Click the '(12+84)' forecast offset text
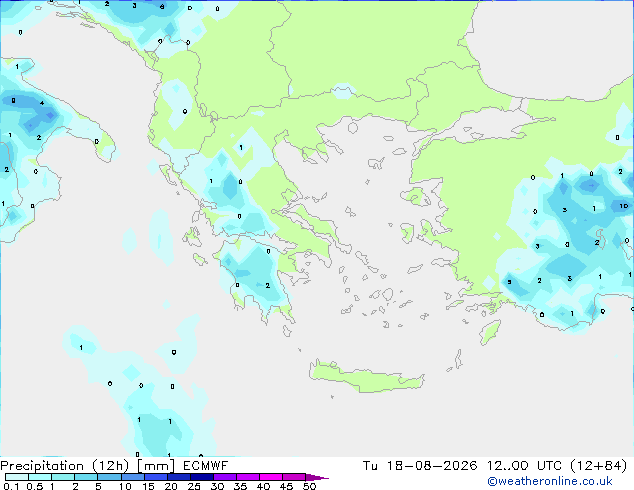This screenshot has width=634, height=490. [599, 466]
